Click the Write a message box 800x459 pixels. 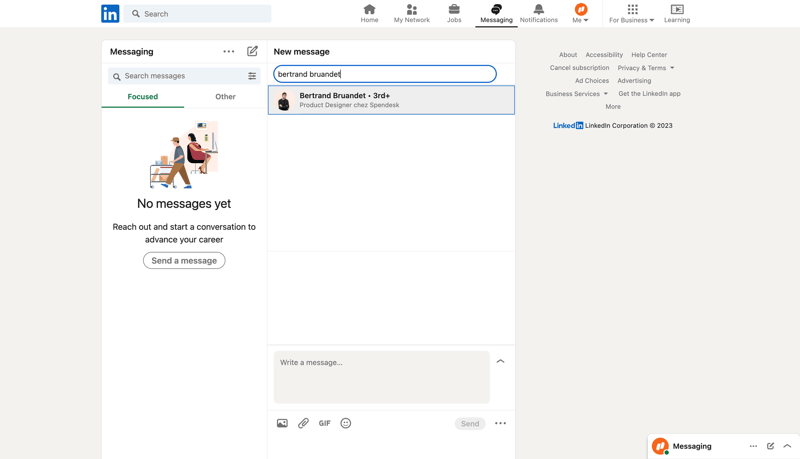click(382, 377)
